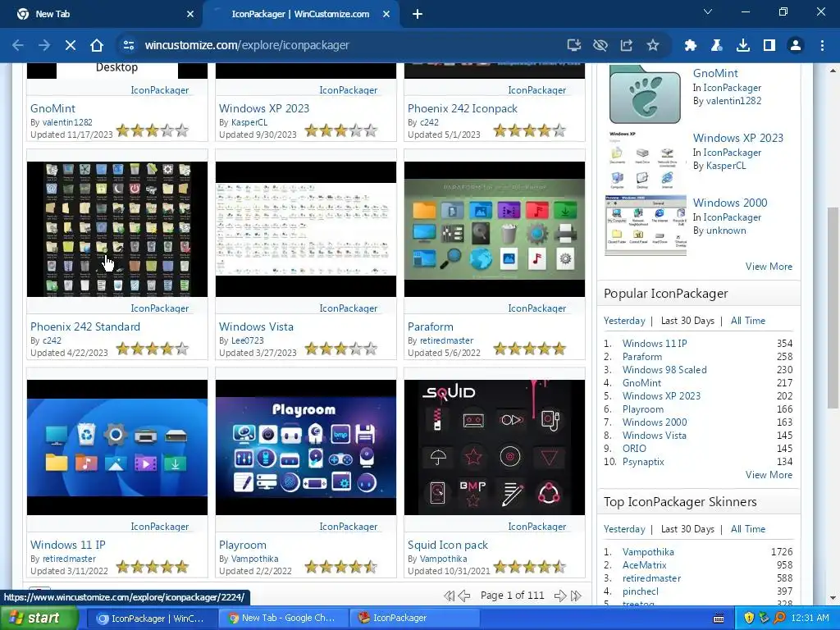Screen dimensions: 840x630
Task: Select the IconPackager WinCustomize tab
Action: (300, 15)
